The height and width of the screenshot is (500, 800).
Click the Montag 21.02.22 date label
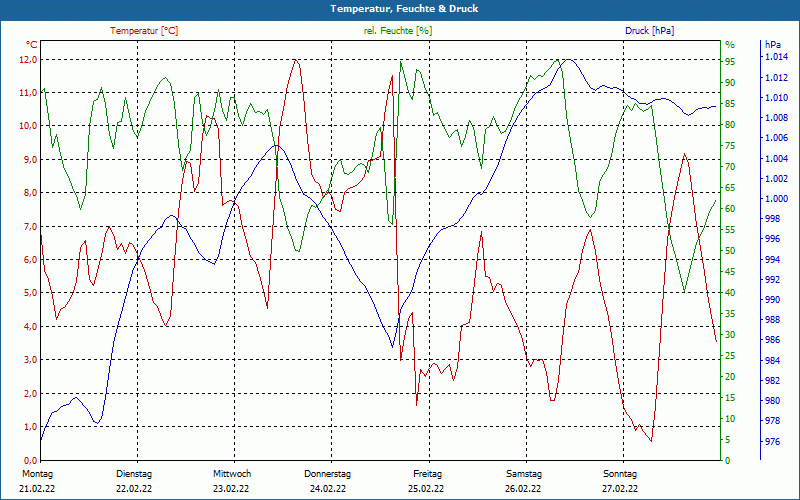coord(37,481)
